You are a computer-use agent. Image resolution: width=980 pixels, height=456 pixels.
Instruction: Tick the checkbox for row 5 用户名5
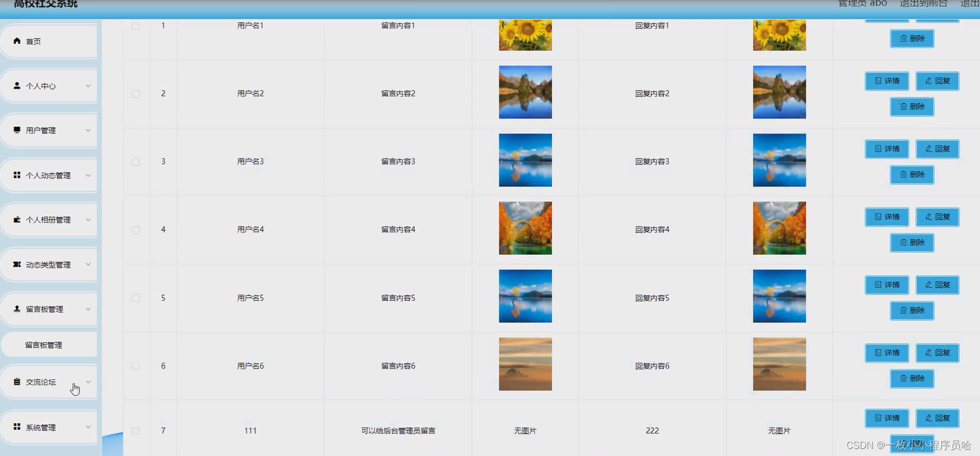point(136,298)
